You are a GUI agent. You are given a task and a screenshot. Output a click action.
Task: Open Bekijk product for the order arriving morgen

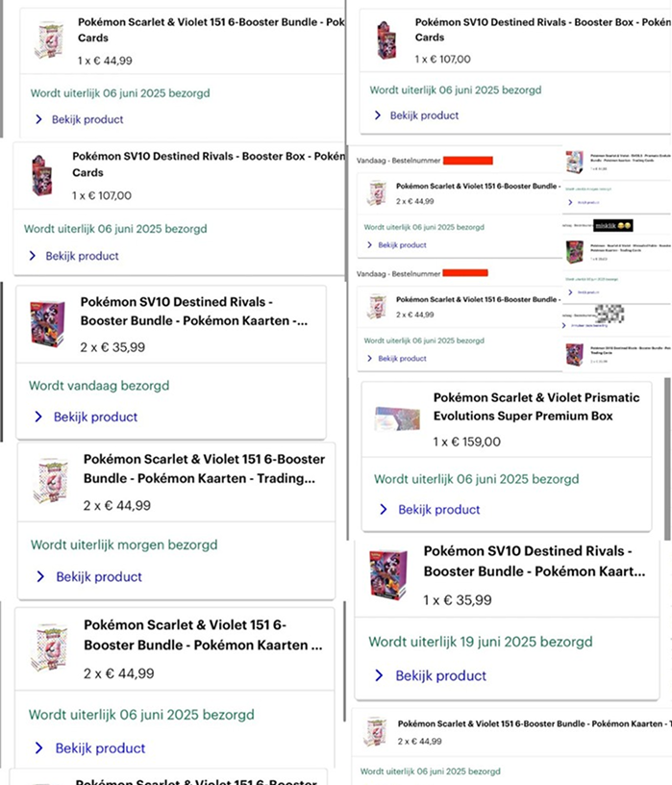[x=98, y=577]
